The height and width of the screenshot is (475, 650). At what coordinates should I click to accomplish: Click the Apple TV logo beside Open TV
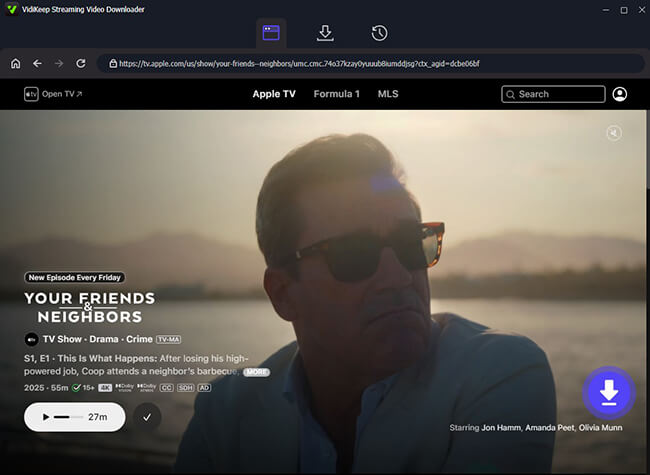31,94
